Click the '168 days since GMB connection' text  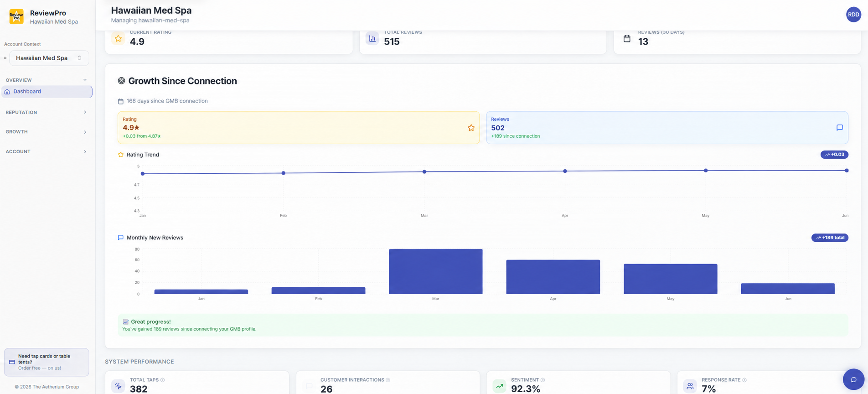point(167,101)
